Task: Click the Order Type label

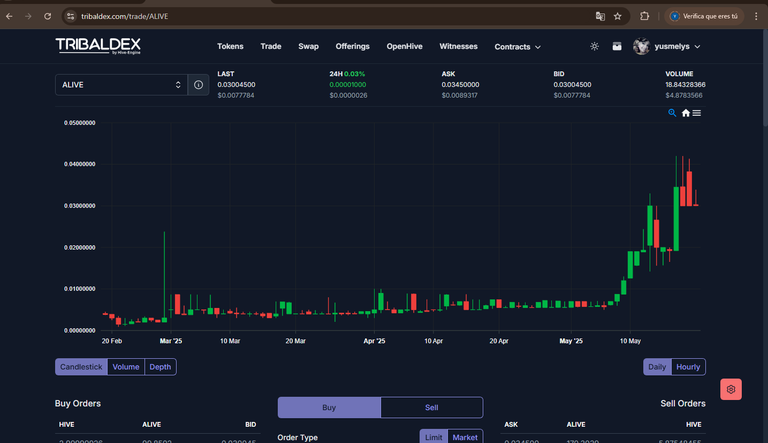Action: tap(297, 437)
